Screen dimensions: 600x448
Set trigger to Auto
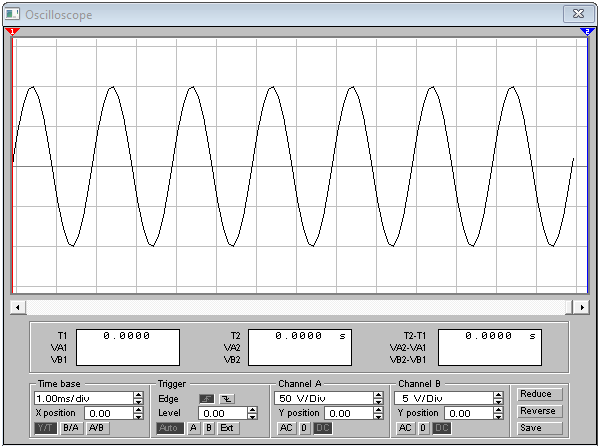point(170,428)
